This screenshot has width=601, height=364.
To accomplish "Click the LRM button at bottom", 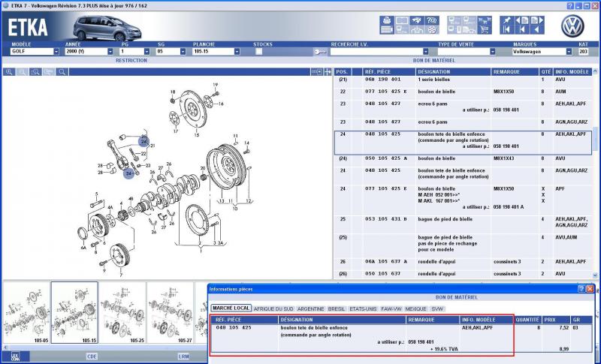I will tap(183, 356).
